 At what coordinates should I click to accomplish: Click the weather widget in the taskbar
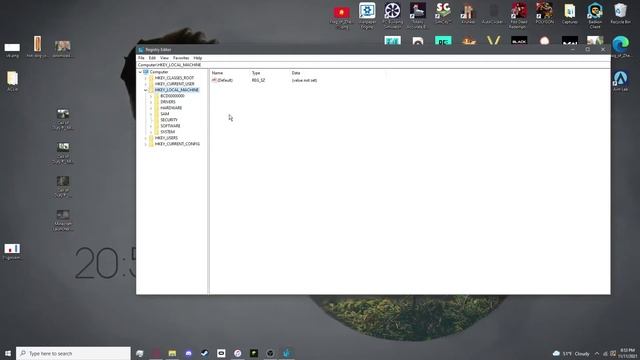571,353
